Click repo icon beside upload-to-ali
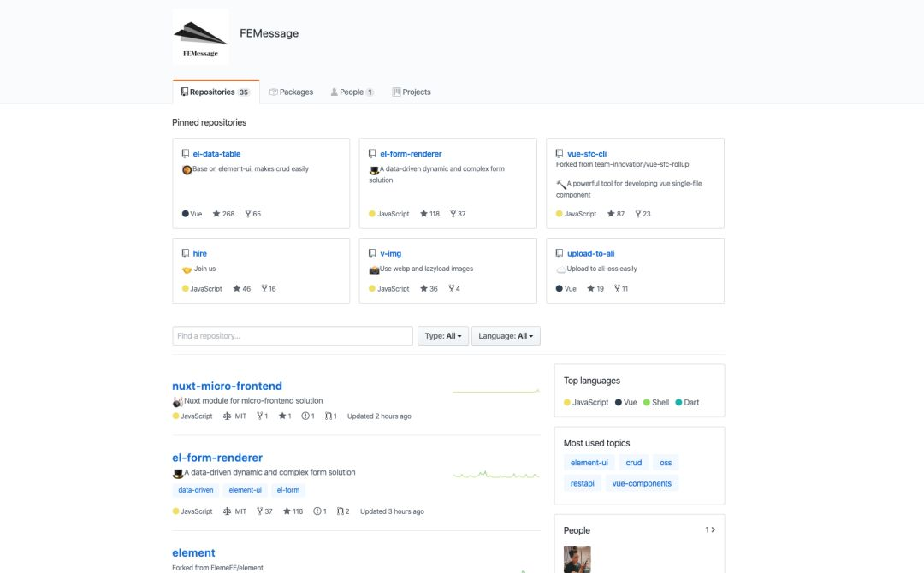 [x=560, y=253]
